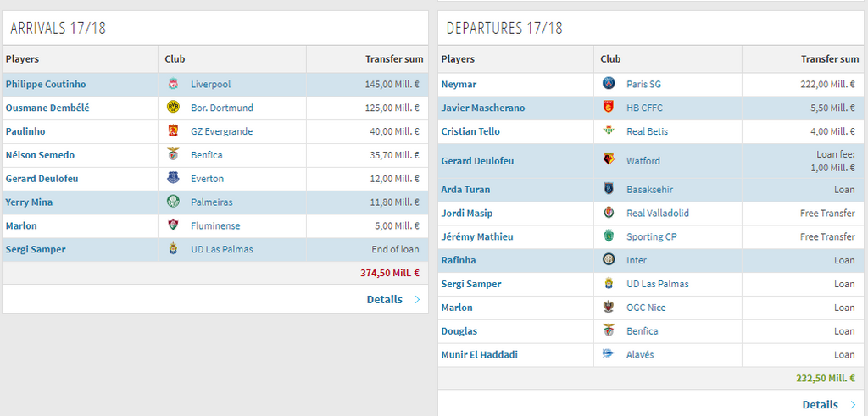Viewport: 868px width, 416px height.
Task: Click the Everton club crest icon
Action: (x=173, y=179)
